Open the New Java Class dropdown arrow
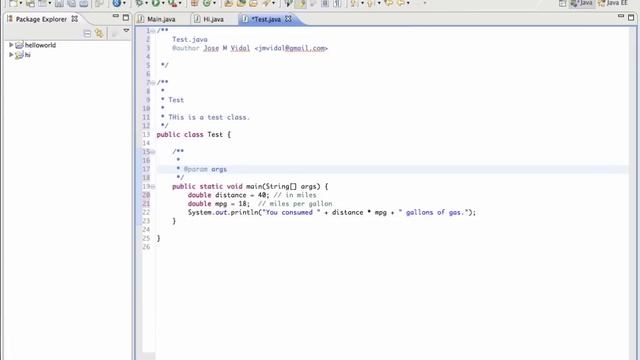This screenshot has height=360, width=640. (x=214, y=3)
